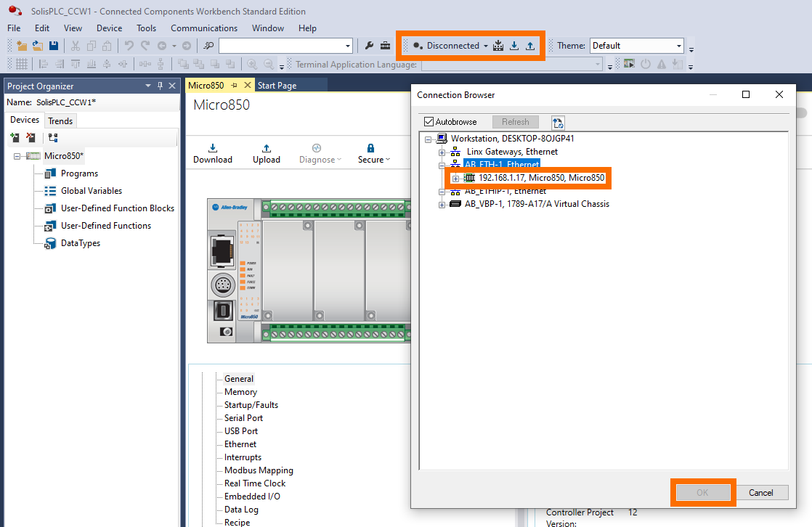Click the delete device icon in Project Organizer
The image size is (812, 527).
point(31,137)
